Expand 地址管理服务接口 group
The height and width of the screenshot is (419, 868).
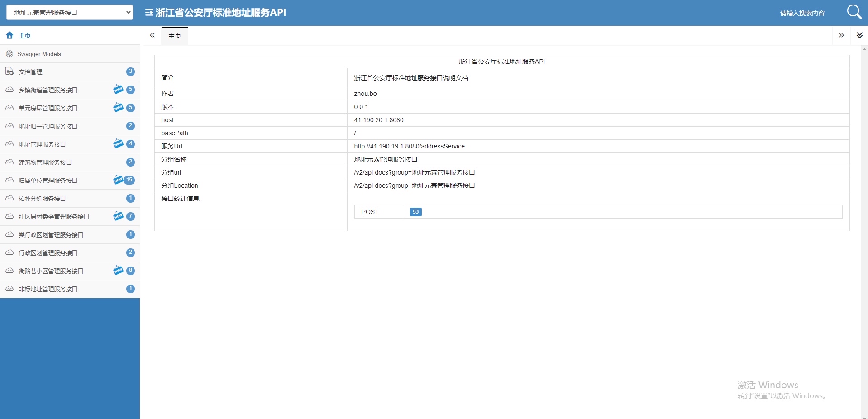[x=70, y=144]
